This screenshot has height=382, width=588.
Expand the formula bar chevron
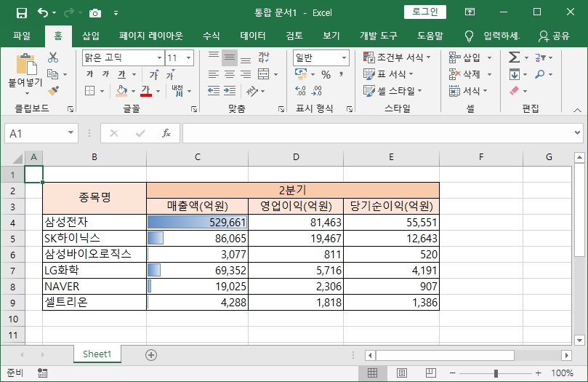click(577, 132)
